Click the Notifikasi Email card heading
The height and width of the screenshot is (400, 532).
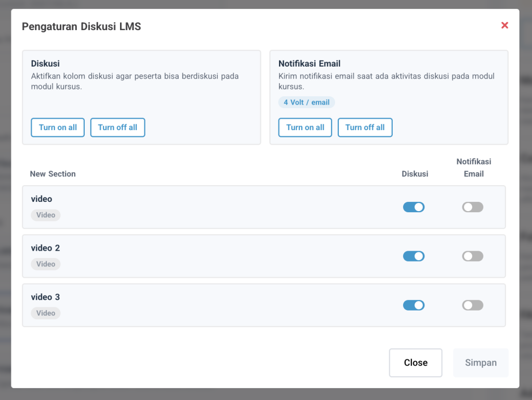pos(310,63)
